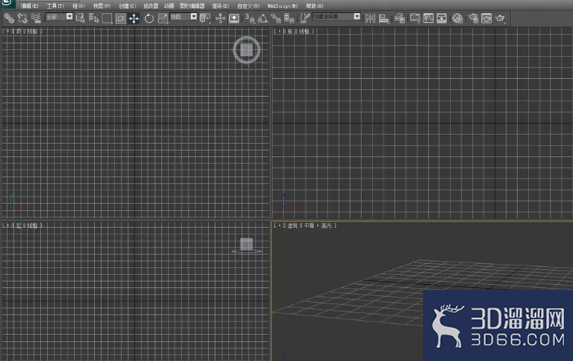Open the 编辑(E) menu
The width and height of the screenshot is (573, 361).
pyautogui.click(x=29, y=6)
